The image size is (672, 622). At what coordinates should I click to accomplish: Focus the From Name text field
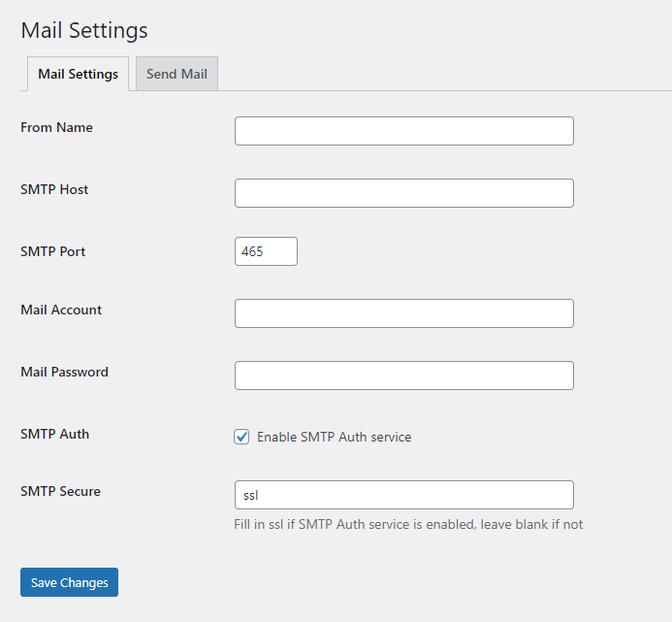[x=404, y=131]
